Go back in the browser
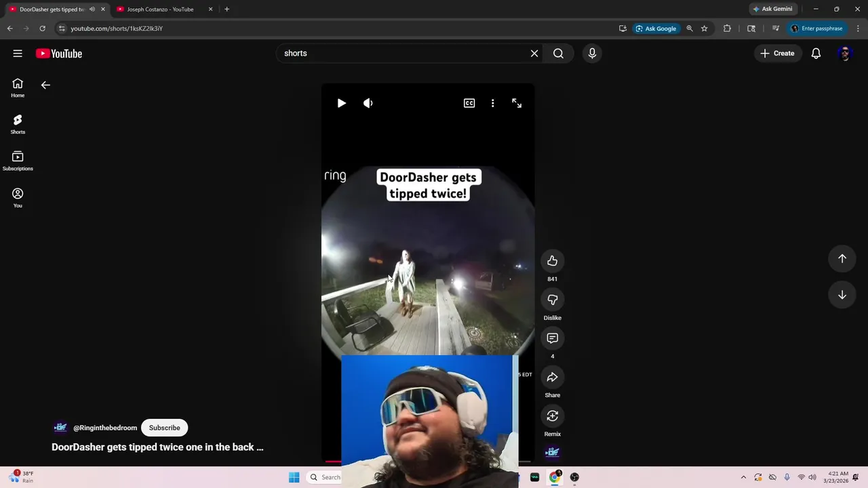Viewport: 868px width, 488px height. (9, 28)
